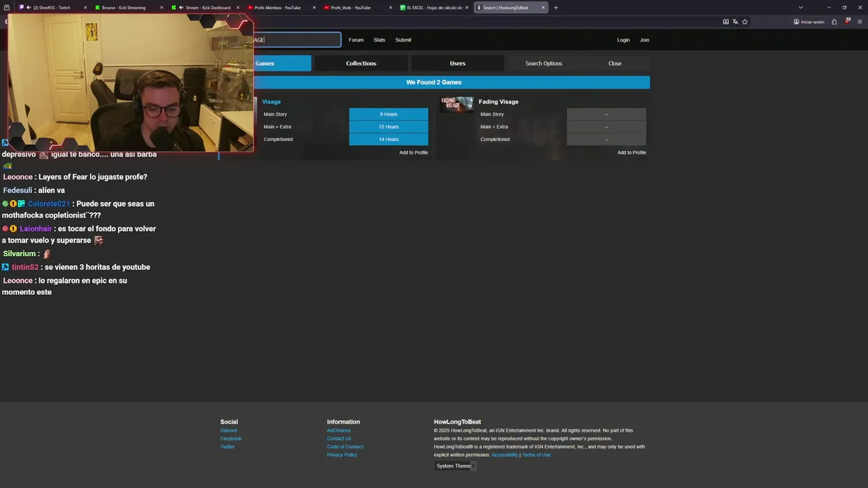Mute audio on Stream Kick Dashboard tab
The image size is (868, 488).
(181, 7)
